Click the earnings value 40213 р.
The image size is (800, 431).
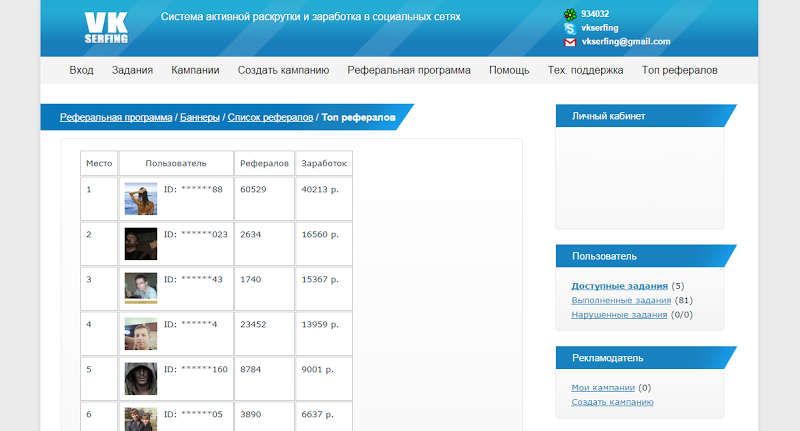pyautogui.click(x=320, y=189)
